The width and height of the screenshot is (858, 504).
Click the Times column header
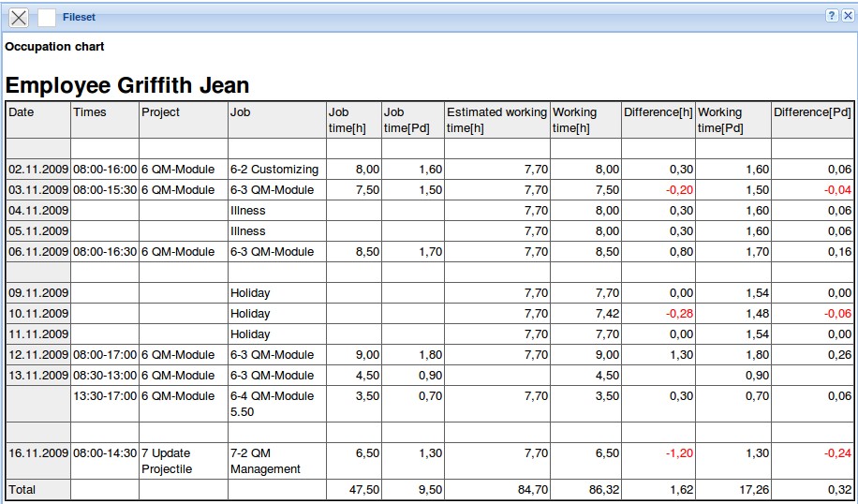pos(90,112)
